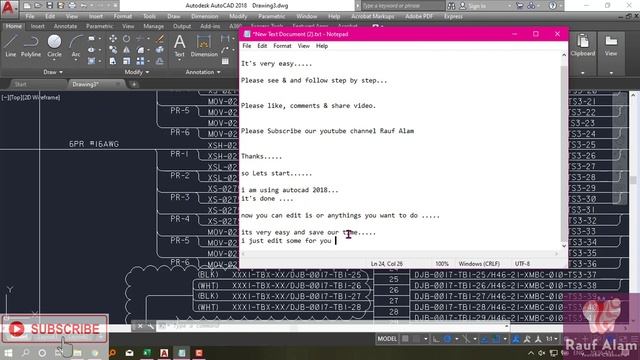The height and width of the screenshot is (360, 640).
Task: Open AutoCAD Dimension menu
Action: coord(204,16)
